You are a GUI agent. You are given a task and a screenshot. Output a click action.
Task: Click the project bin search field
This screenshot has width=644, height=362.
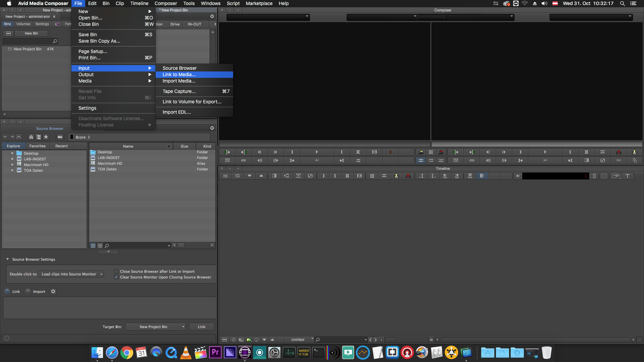tap(30, 41)
